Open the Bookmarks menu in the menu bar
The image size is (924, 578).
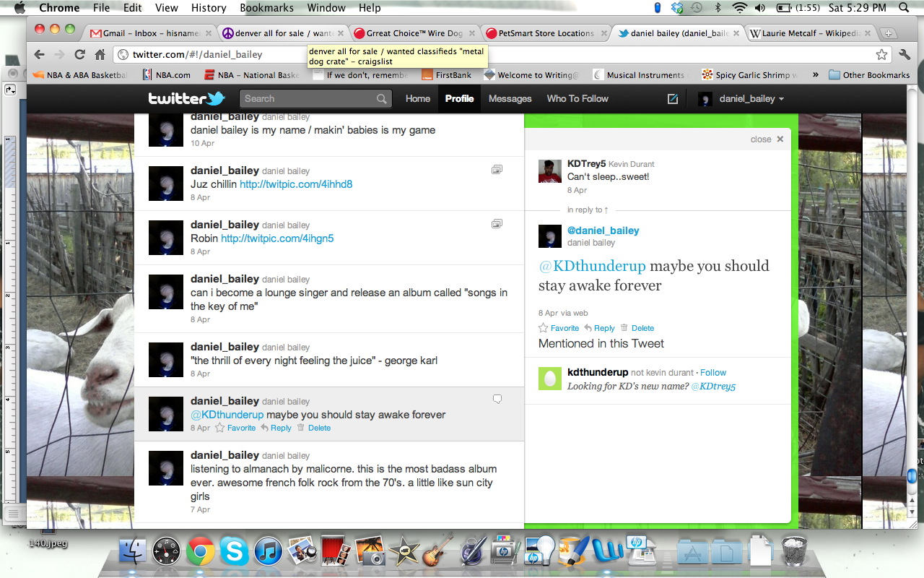[267, 8]
